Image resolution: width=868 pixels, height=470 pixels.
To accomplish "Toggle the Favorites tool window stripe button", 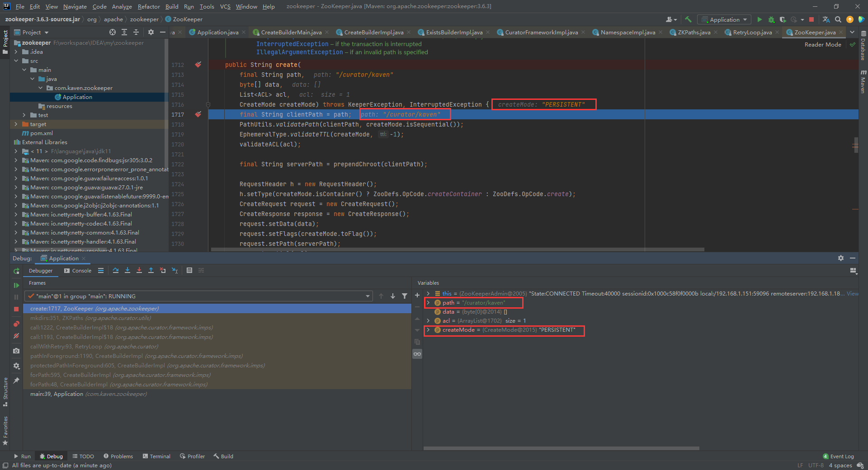I will [5, 430].
